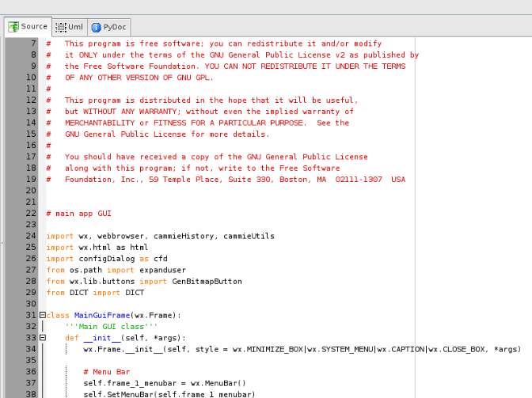This screenshot has height=398, width=532.
Task: Click 'import wx, webbrowser, cammieHistory, cammieUtils' line
Action: click(161, 236)
